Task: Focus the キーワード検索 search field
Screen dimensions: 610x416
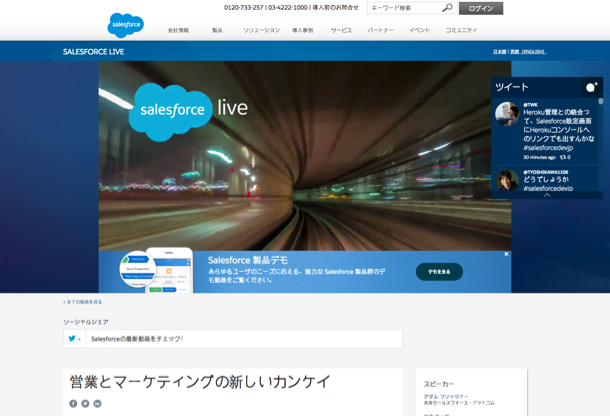Action: point(404,8)
